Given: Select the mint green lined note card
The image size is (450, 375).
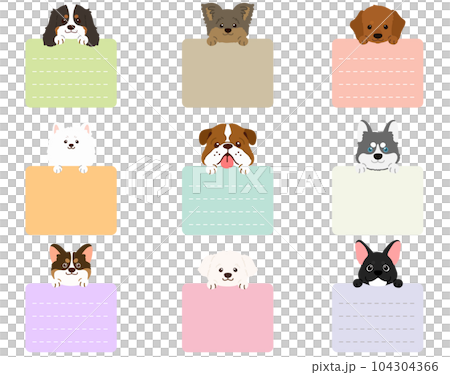Looking at the screenshot, I should 228,200.
